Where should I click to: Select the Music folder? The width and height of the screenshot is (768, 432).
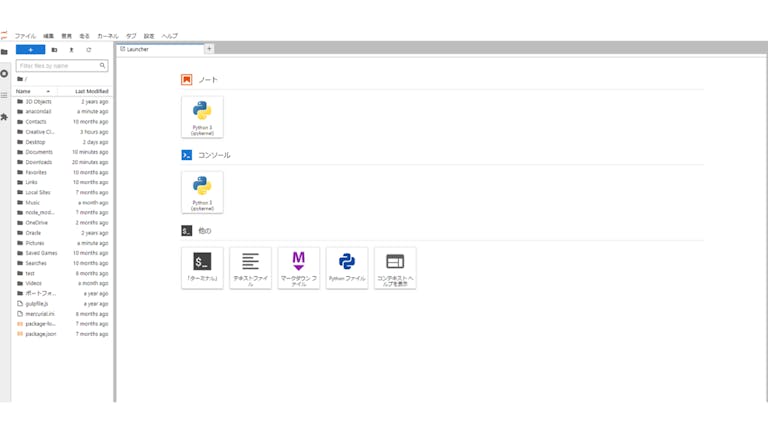(x=62, y=203)
